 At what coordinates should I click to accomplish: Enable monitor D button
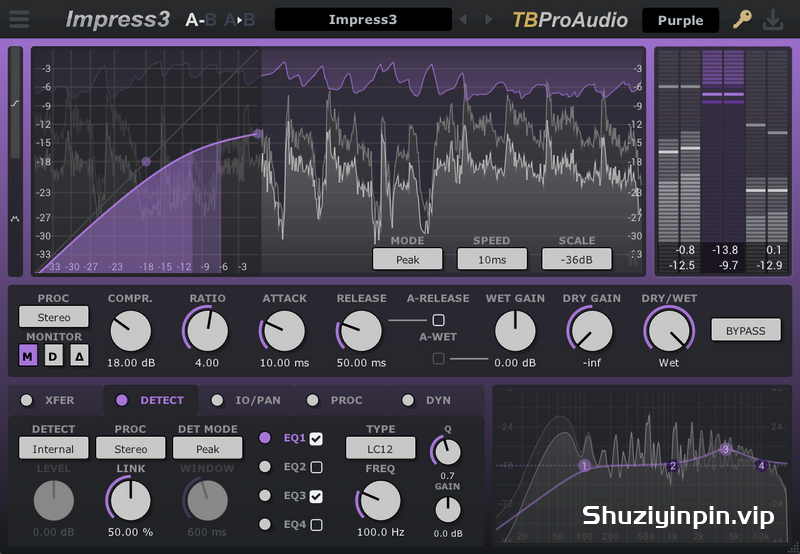(54, 356)
